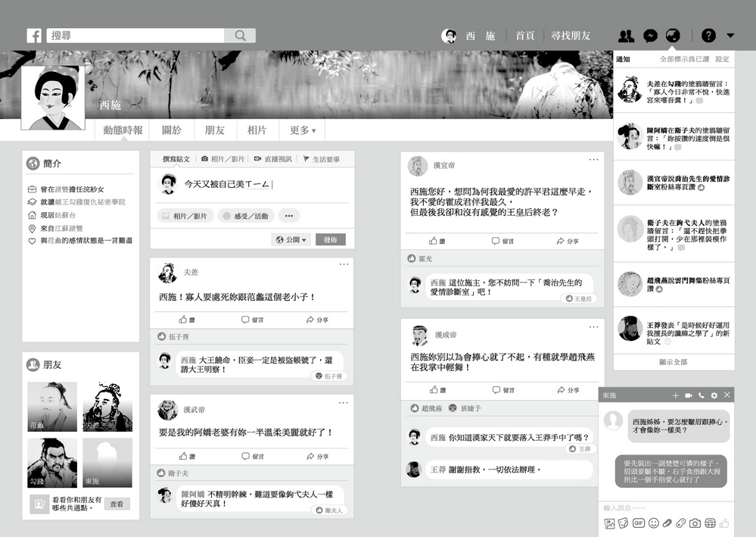Start voice call in 東施 chat

click(x=701, y=395)
